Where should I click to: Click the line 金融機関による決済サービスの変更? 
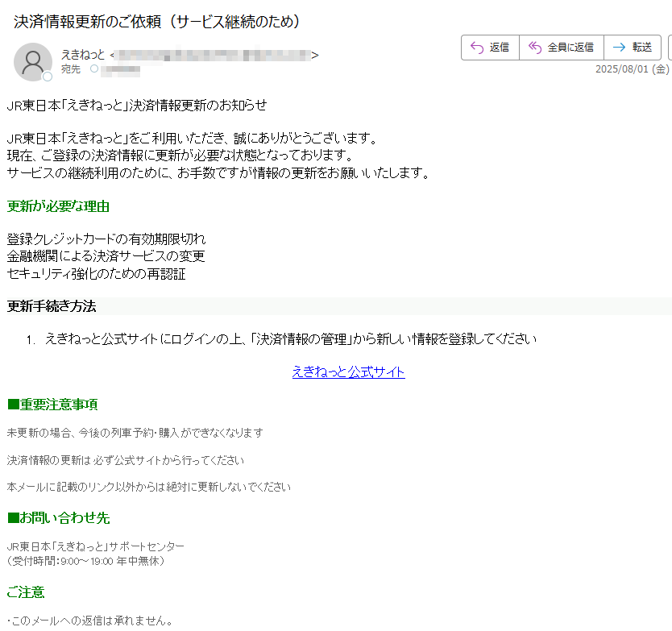(106, 256)
